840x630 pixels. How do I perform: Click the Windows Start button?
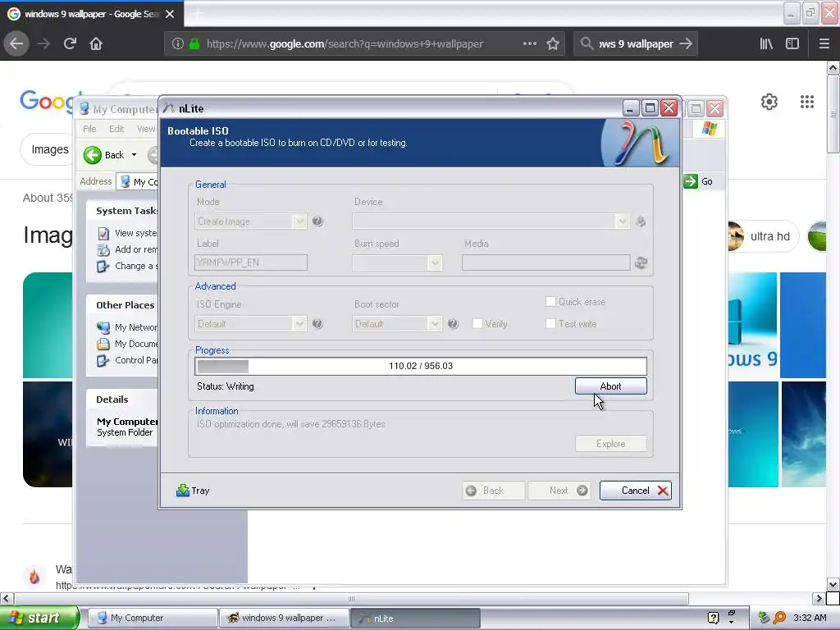pyautogui.click(x=39, y=618)
